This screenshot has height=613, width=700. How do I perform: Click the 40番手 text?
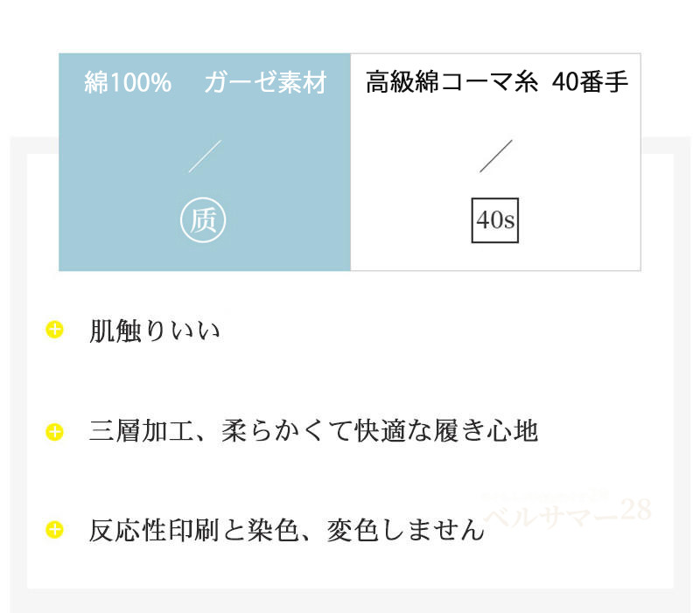pyautogui.click(x=591, y=84)
